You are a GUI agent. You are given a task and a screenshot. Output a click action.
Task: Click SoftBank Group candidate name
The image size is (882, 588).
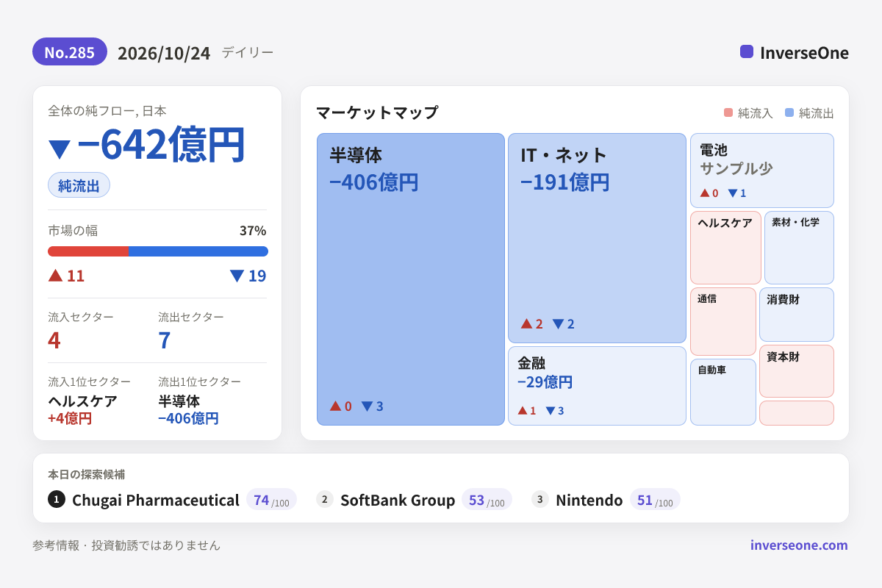[x=398, y=501]
